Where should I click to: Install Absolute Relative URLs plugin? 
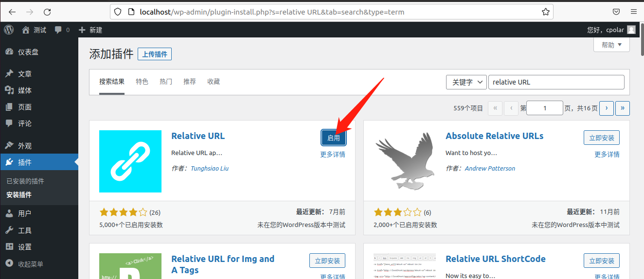click(x=602, y=138)
